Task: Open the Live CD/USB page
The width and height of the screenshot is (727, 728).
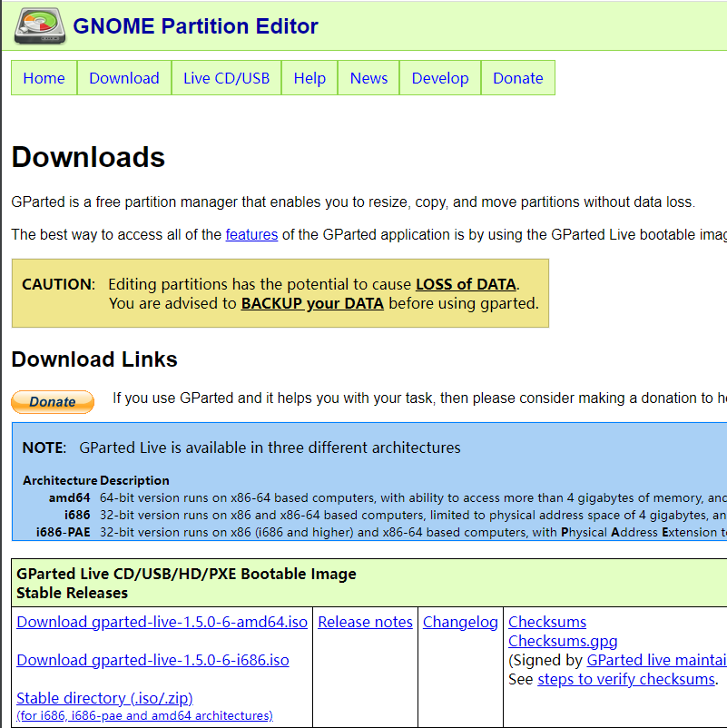Action: [226, 78]
